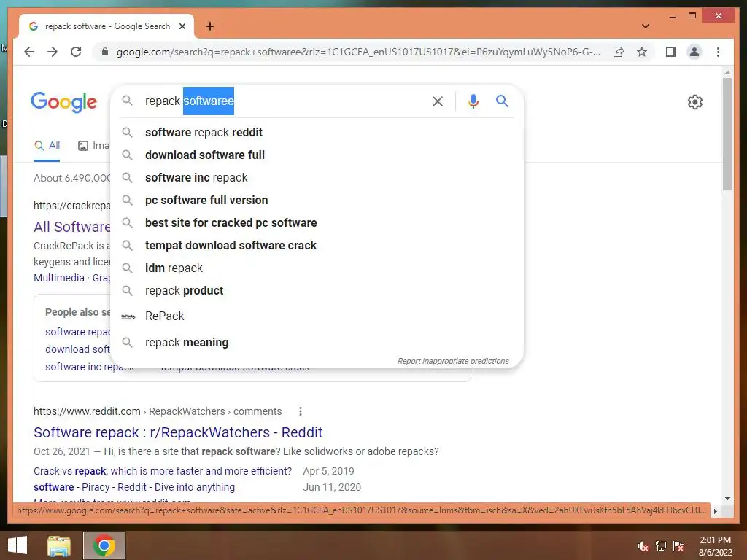Click the 'download soft' related search link

[x=77, y=349]
